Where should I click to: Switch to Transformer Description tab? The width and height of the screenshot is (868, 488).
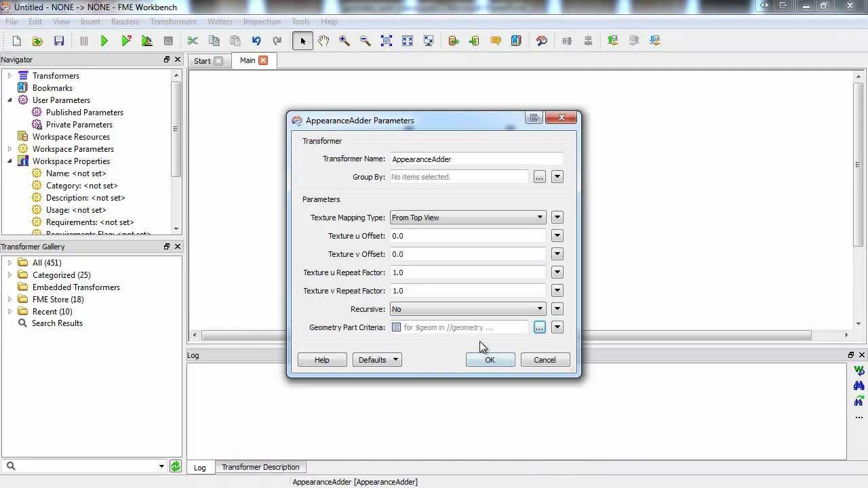click(260, 467)
